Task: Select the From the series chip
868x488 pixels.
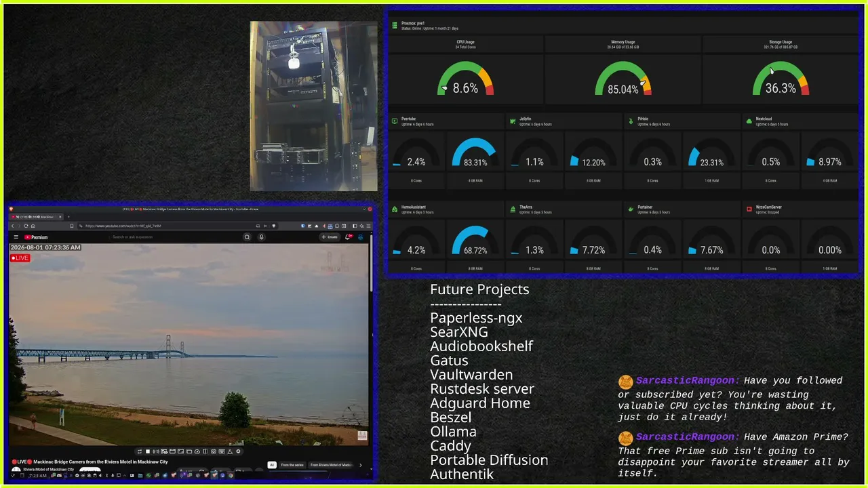Action: tap(292, 465)
